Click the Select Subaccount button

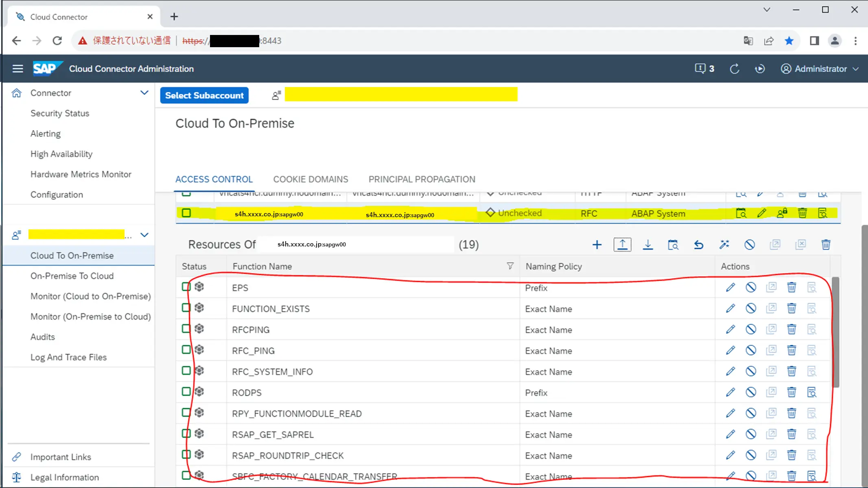pos(204,95)
